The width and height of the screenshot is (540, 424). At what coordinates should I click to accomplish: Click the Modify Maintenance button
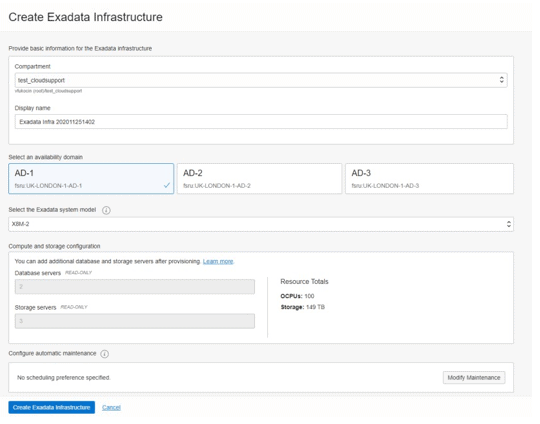click(x=474, y=378)
